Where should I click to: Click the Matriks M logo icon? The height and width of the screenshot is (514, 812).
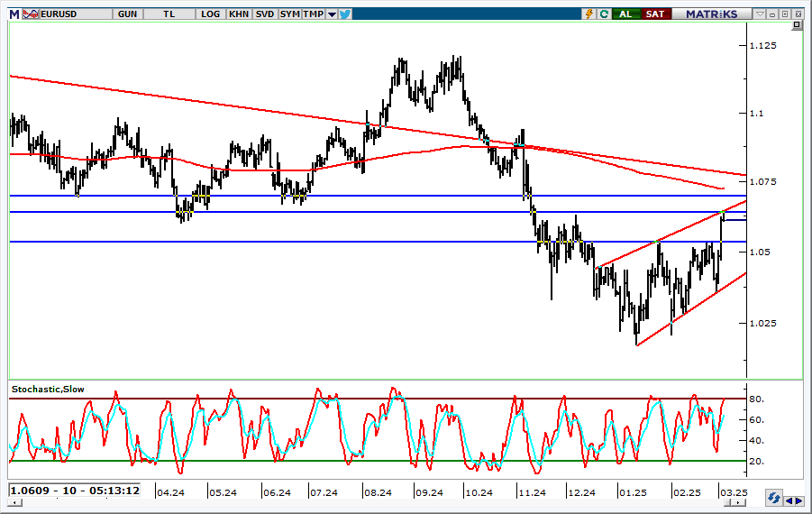[12, 14]
